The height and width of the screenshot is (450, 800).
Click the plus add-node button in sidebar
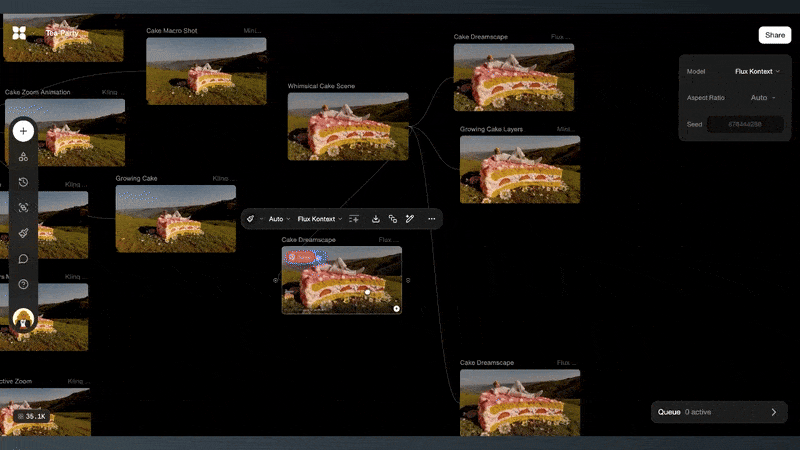tap(23, 131)
